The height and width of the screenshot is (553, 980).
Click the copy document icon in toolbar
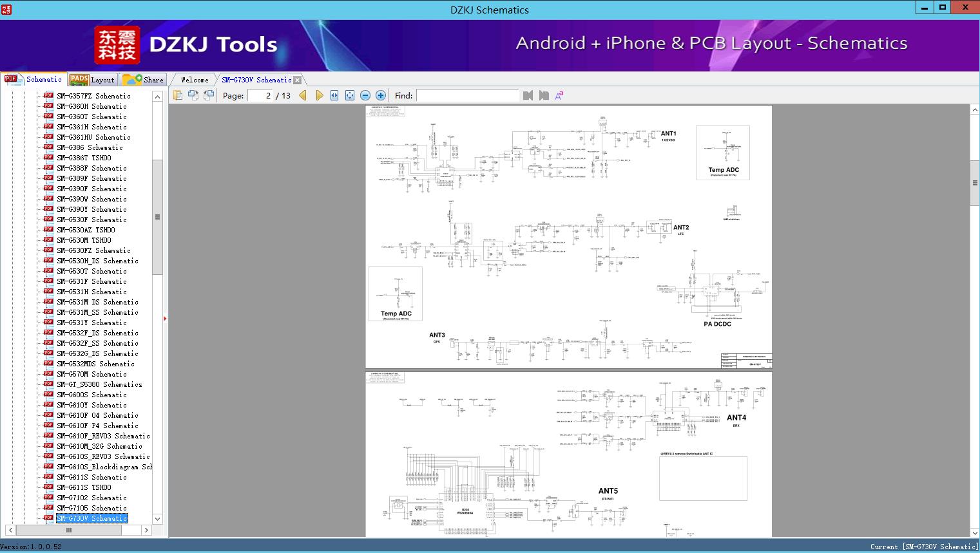(178, 95)
